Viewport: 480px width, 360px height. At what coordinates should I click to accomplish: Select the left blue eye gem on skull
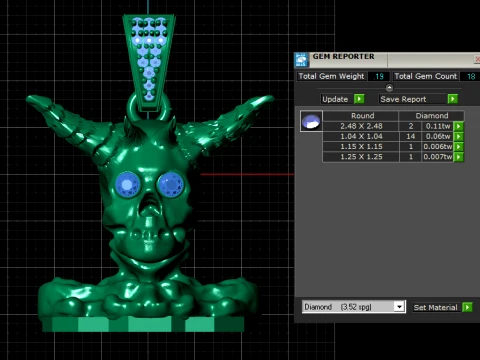click(x=128, y=184)
